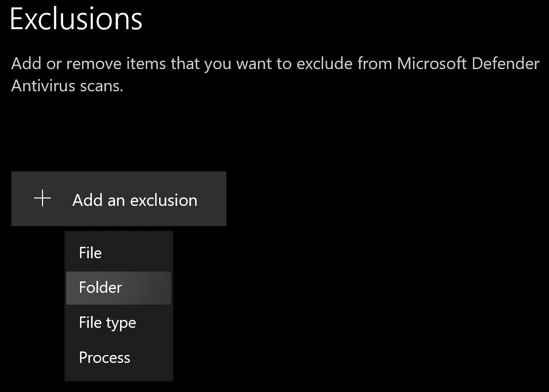Choose the entry below Folder: File type

point(107,323)
